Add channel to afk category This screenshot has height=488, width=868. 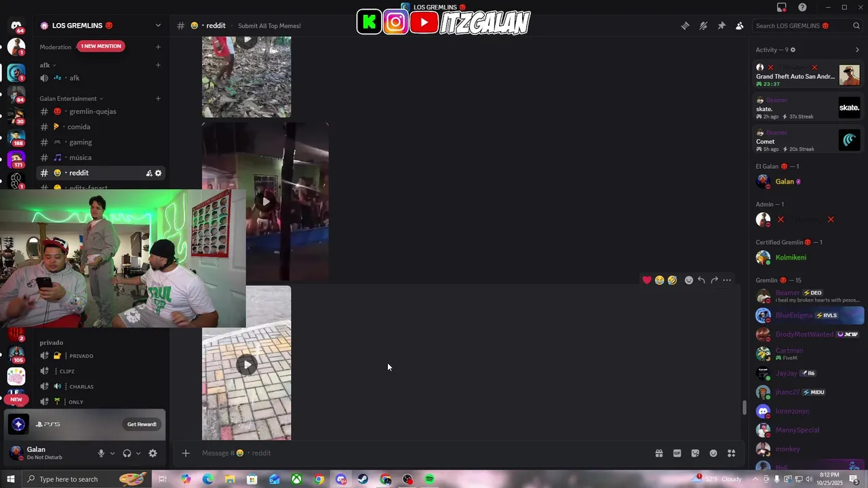(158, 65)
